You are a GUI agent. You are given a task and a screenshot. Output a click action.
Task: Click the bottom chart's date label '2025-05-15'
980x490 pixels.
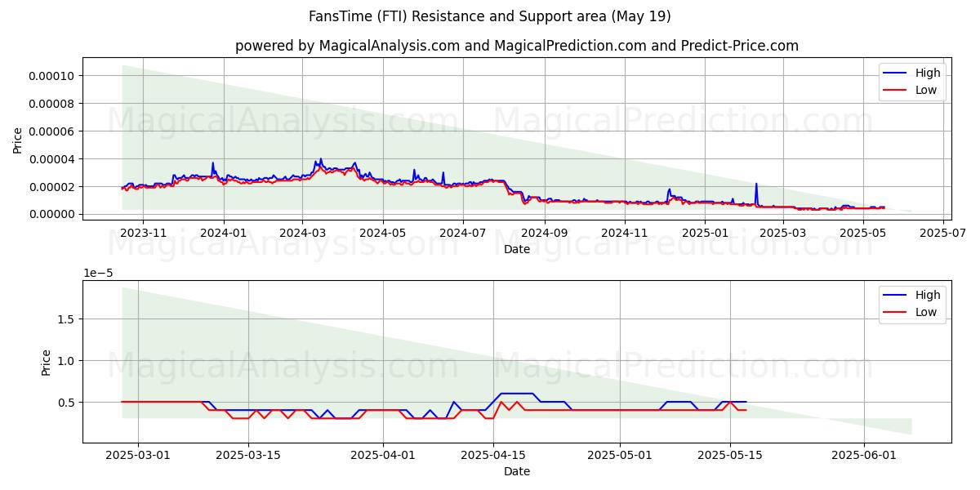[x=730, y=455]
